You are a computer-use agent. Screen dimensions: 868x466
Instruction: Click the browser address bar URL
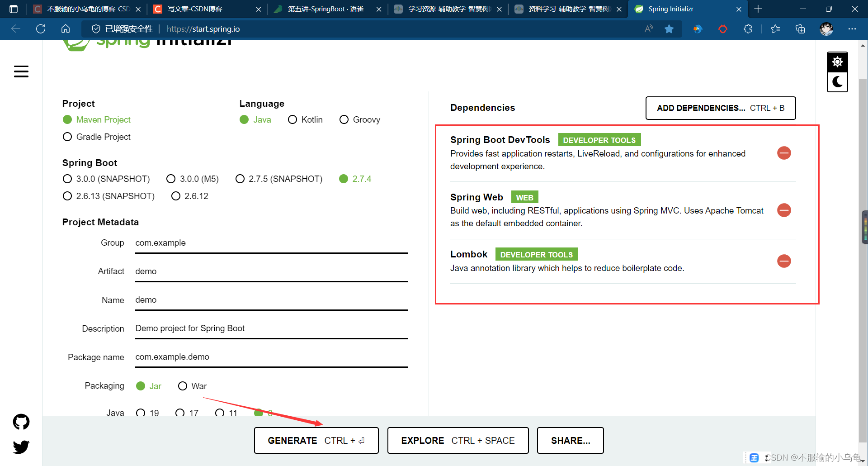203,29
